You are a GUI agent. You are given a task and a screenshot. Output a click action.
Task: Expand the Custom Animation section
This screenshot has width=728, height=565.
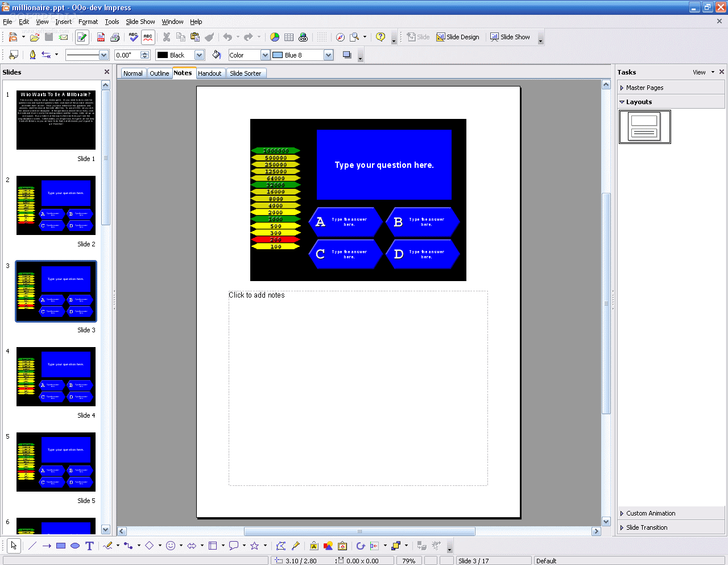[x=671, y=513]
